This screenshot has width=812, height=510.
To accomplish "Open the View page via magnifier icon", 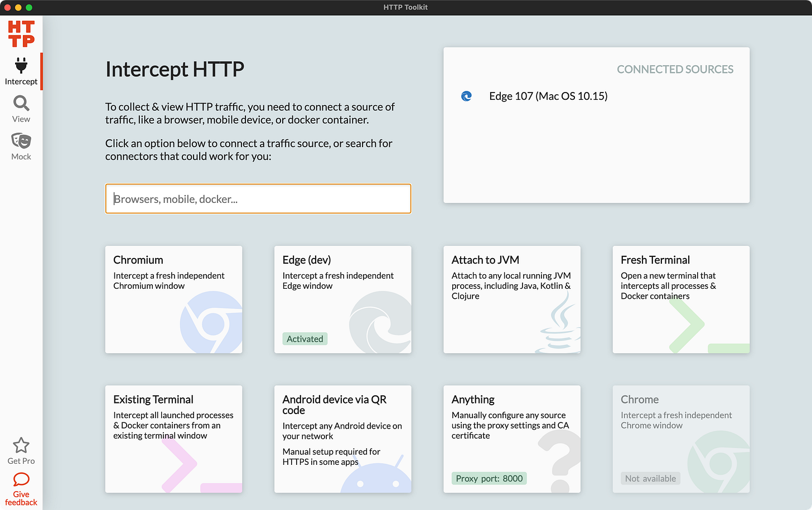I will (x=21, y=103).
